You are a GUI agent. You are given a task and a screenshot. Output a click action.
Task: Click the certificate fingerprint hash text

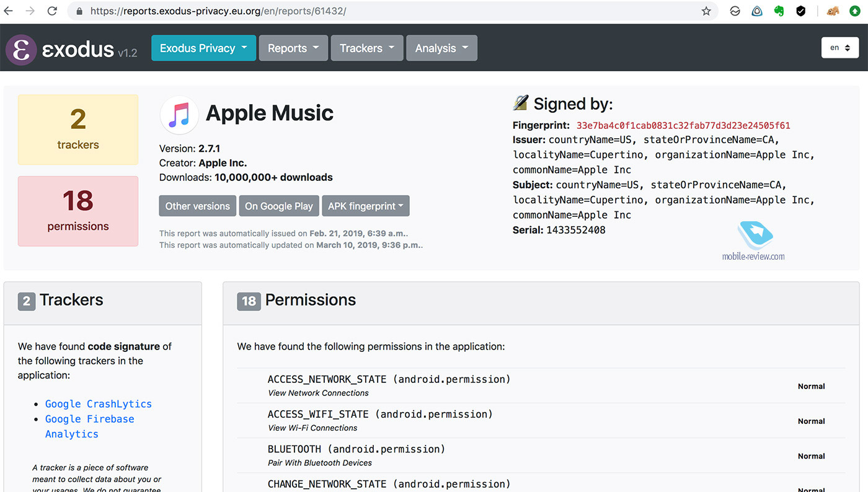click(x=683, y=125)
